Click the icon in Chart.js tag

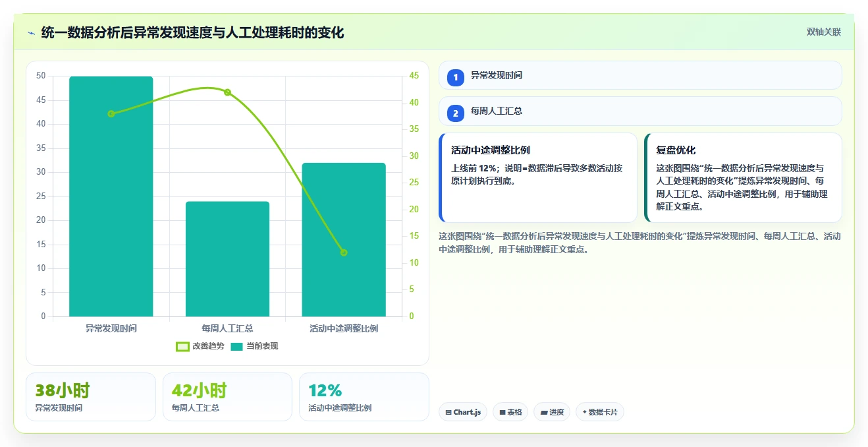click(x=448, y=413)
